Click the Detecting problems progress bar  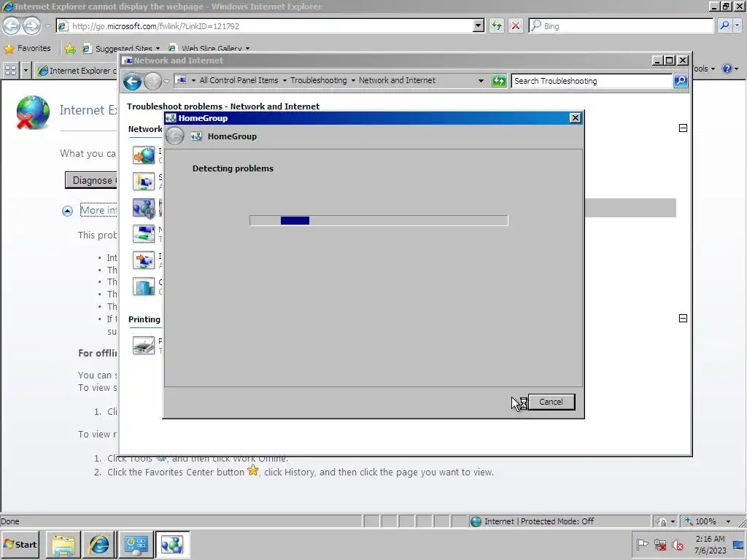[379, 220]
